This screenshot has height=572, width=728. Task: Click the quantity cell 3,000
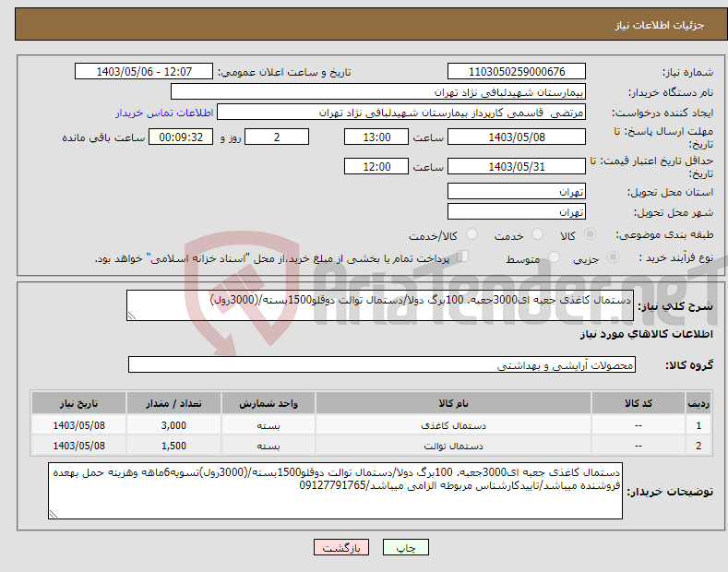pyautogui.click(x=173, y=424)
